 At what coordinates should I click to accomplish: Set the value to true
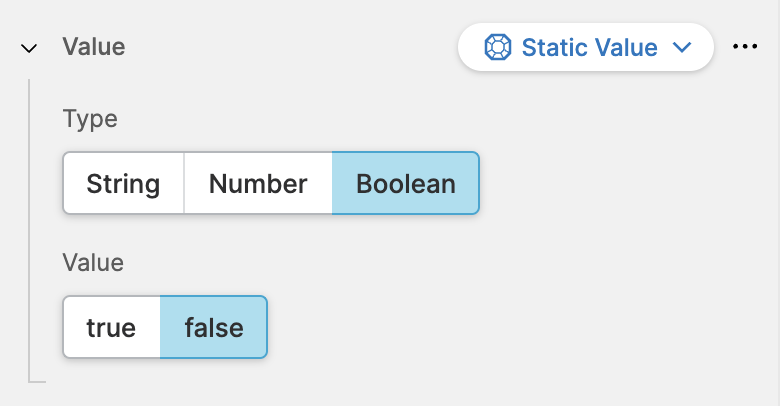pyautogui.click(x=111, y=327)
